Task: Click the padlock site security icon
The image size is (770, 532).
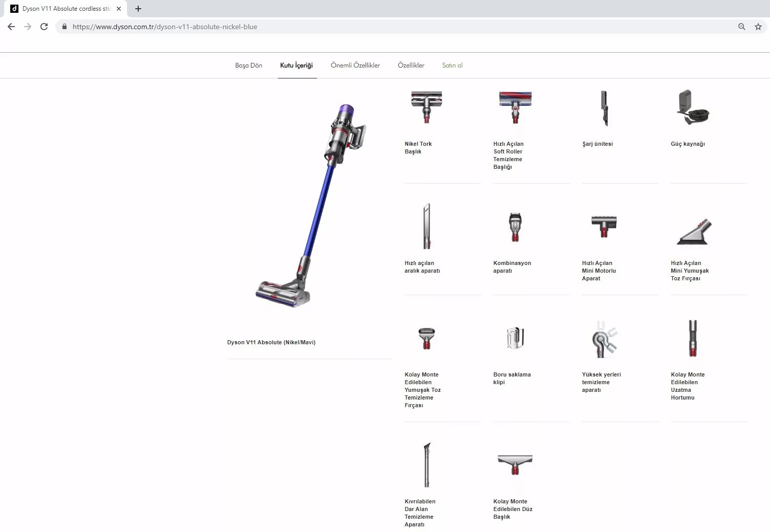Action: tap(64, 27)
